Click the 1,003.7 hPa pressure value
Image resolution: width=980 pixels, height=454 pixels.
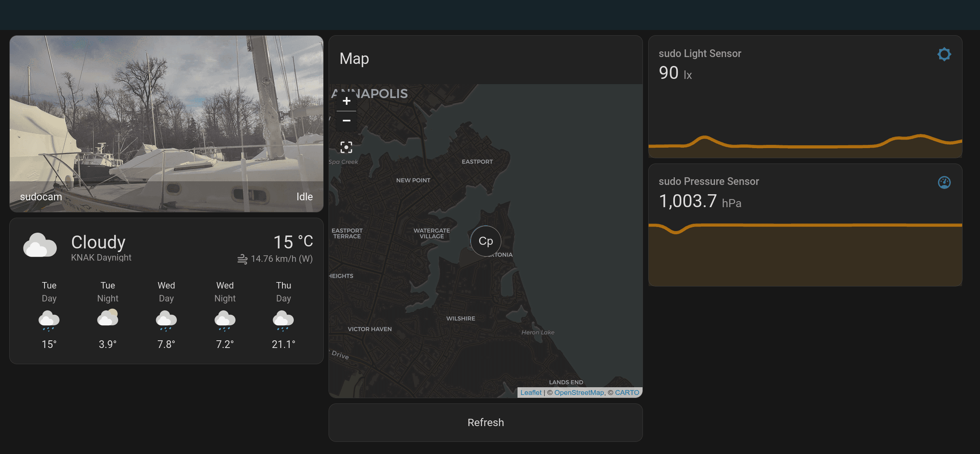(x=699, y=202)
